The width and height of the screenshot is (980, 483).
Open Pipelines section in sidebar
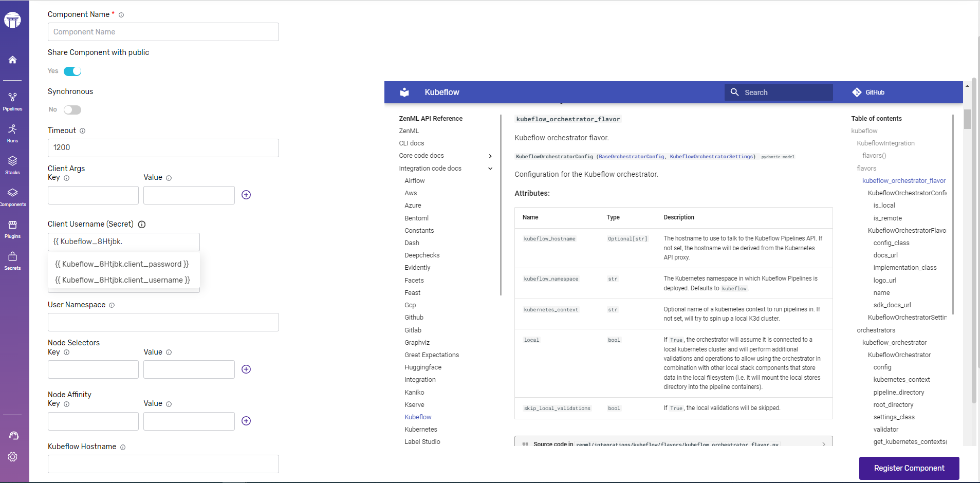[x=12, y=101]
